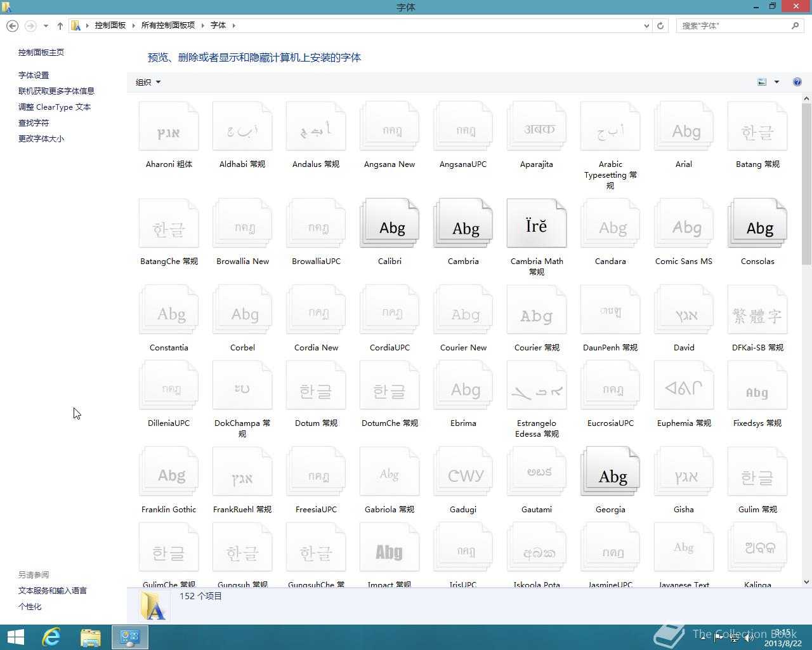This screenshot has width=812, height=650.
Task: Go up one folder level arrow
Action: [60, 25]
